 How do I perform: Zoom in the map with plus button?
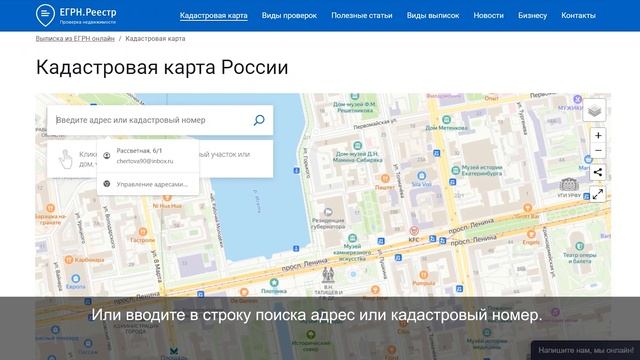pos(598,136)
